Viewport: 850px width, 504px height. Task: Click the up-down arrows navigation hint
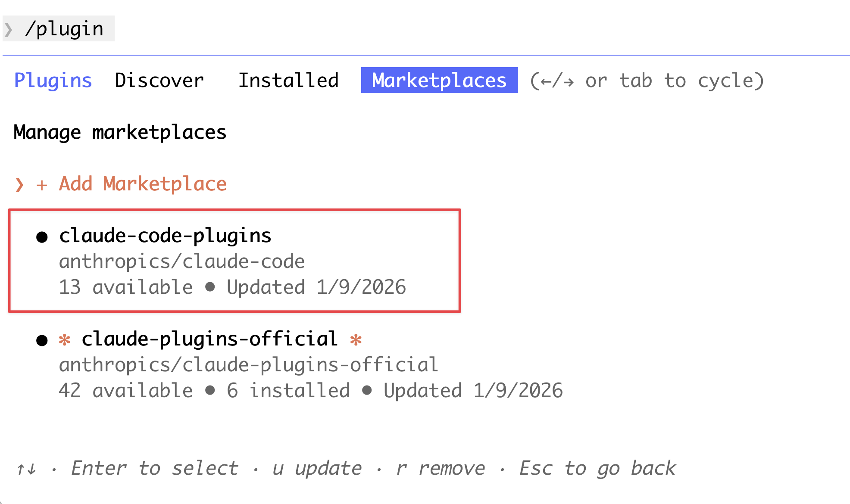[26, 469]
